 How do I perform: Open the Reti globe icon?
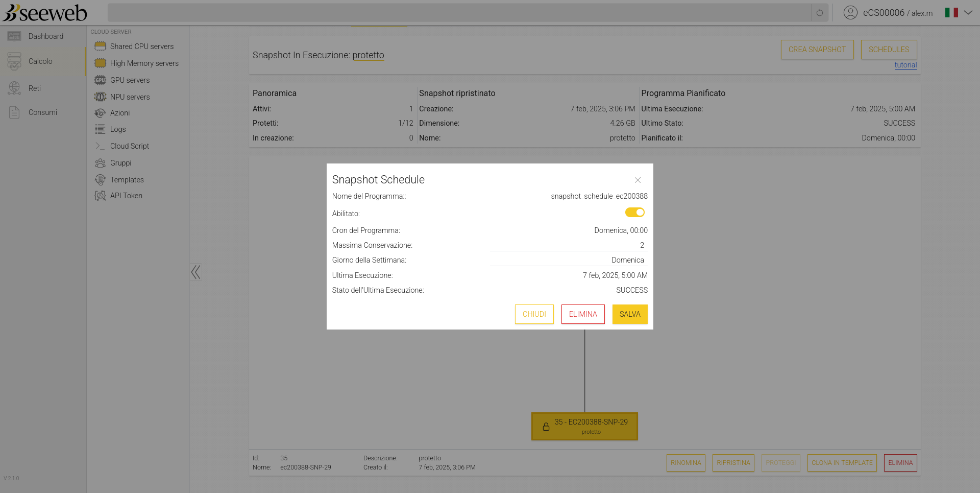pyautogui.click(x=14, y=88)
